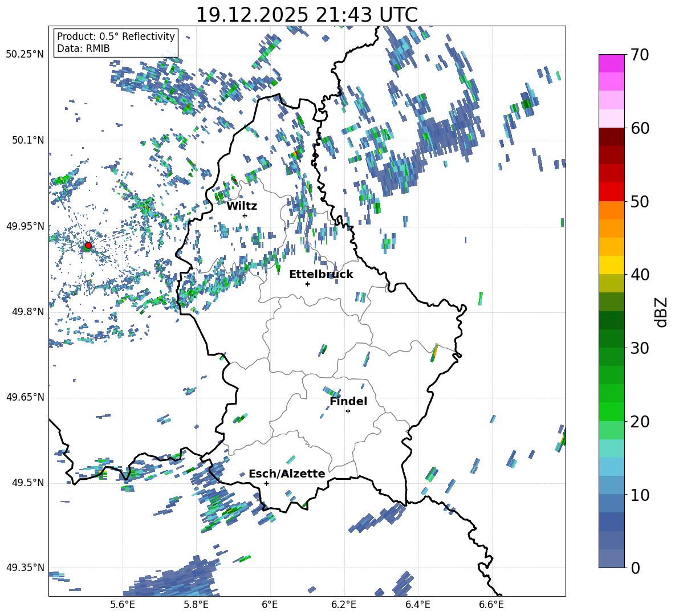Click the '49.5°N' latitude label
This screenshot has height=616, width=675.
pyautogui.click(x=27, y=483)
